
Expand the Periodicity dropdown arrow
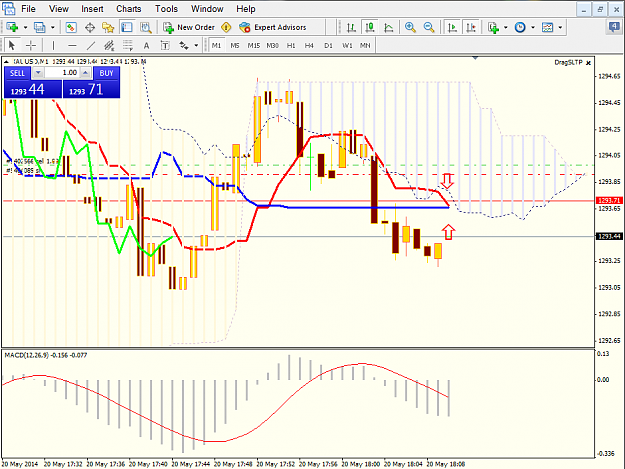(533, 27)
